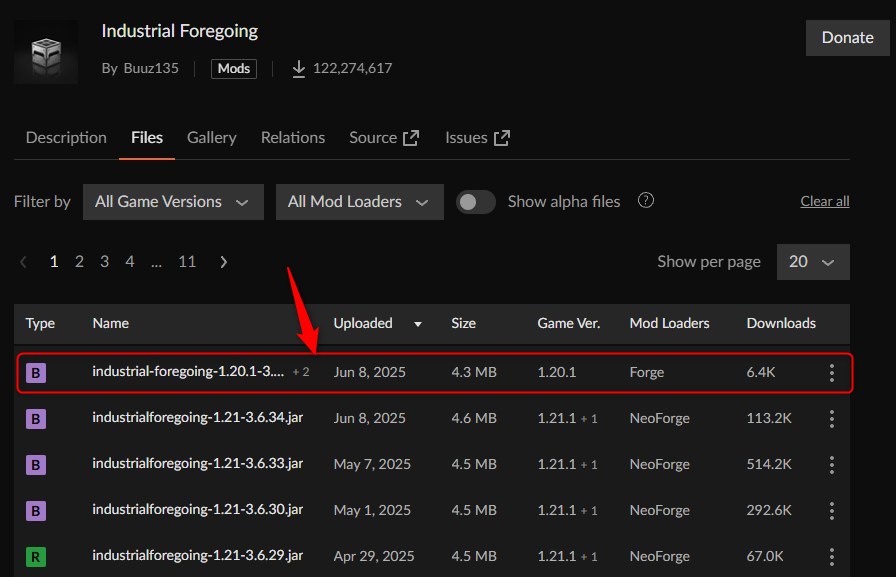The image size is (896, 577).
Task: Go to page 4 of files
Action: click(x=130, y=262)
